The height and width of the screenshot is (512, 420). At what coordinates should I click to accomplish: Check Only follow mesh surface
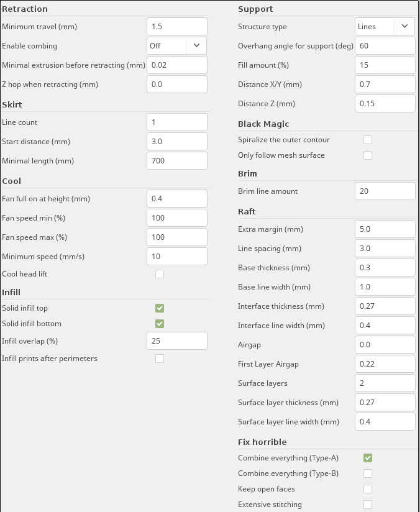pos(368,155)
